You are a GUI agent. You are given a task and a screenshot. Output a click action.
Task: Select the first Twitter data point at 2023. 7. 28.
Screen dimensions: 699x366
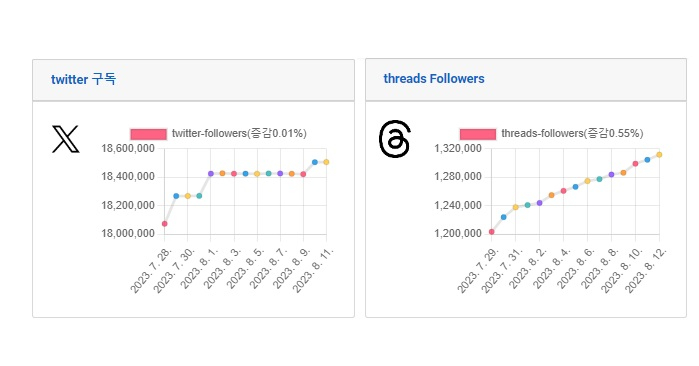pyautogui.click(x=164, y=224)
